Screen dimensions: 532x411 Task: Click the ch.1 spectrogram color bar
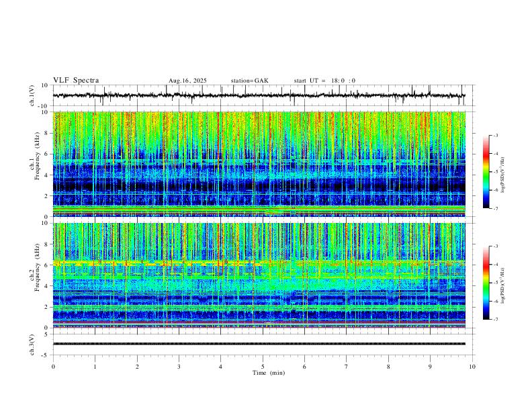tap(486, 172)
